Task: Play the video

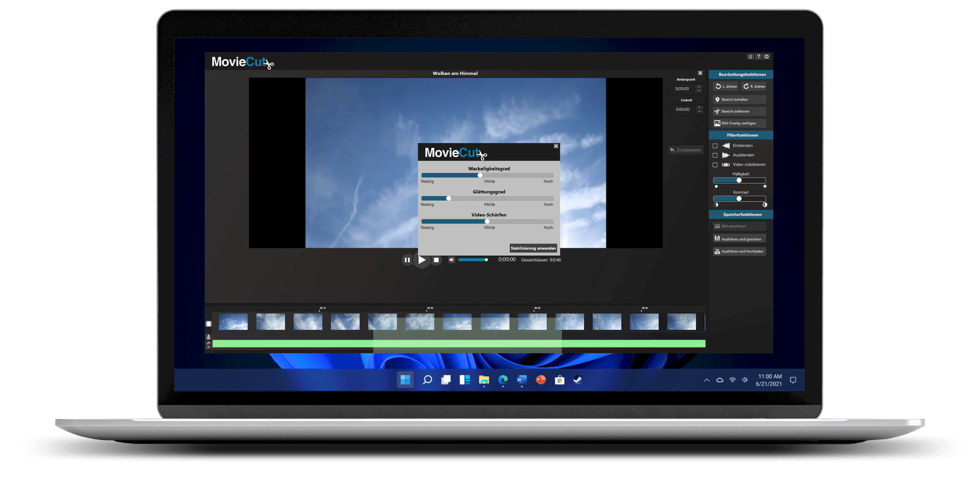Action: pos(422,260)
